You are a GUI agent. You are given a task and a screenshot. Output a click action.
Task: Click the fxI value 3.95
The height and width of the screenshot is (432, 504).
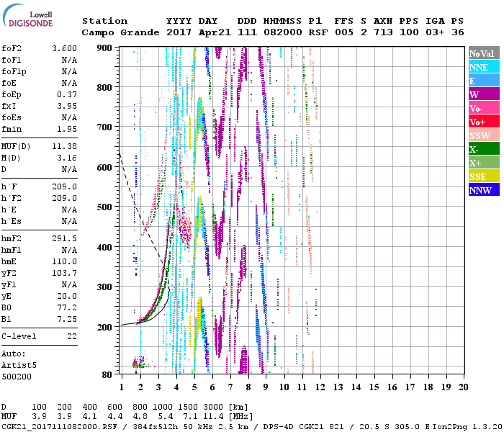pyautogui.click(x=67, y=107)
